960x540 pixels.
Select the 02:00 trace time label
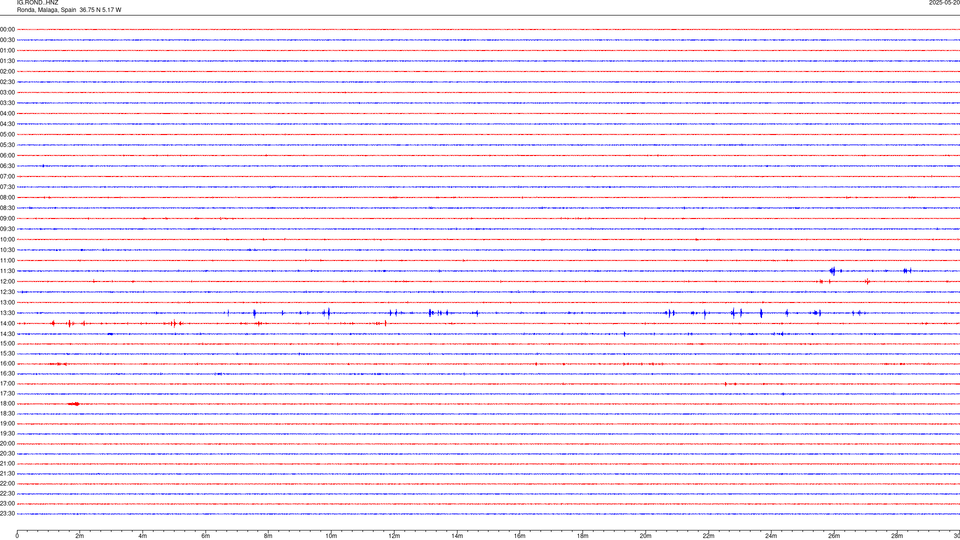tap(7, 72)
